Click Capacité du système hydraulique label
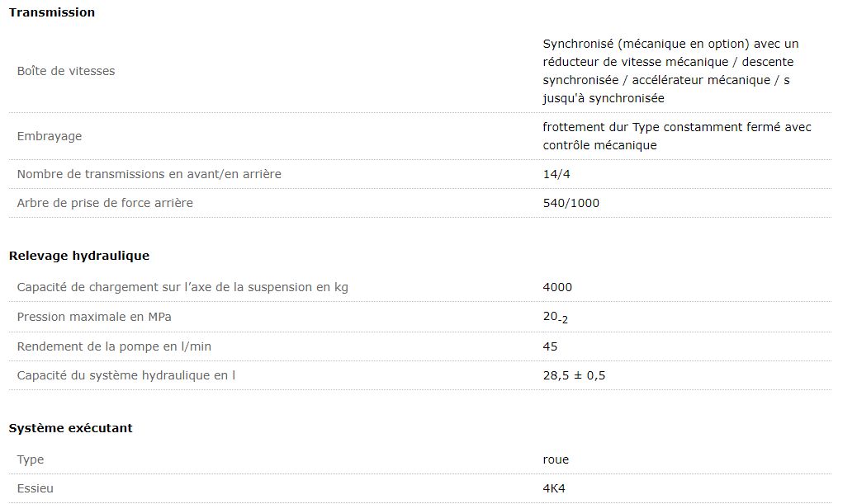The image size is (857, 504). (125, 375)
